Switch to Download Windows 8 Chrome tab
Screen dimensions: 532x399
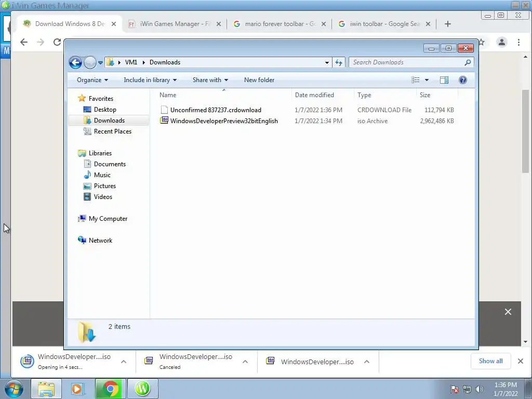pos(70,24)
